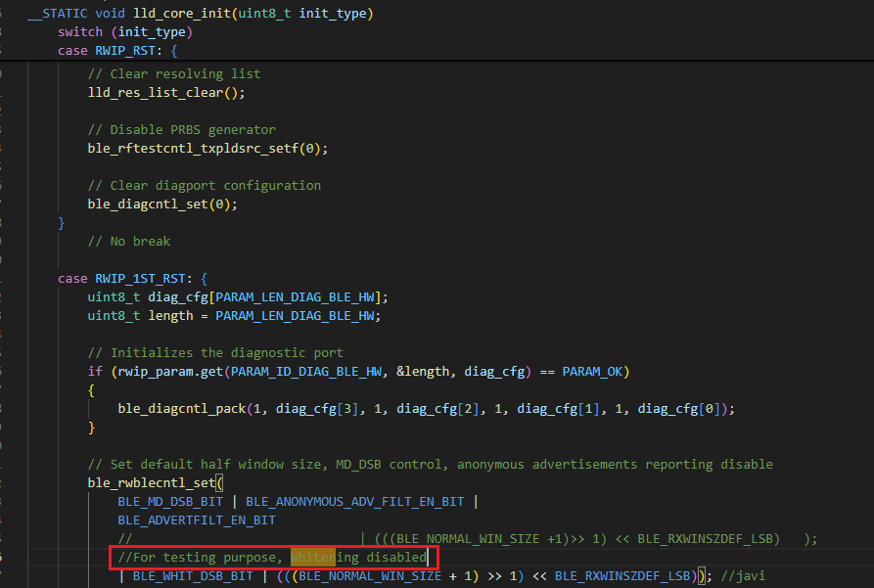Click the trailing '//javi' comment
Image resolution: width=874 pixels, height=588 pixels.
click(743, 575)
